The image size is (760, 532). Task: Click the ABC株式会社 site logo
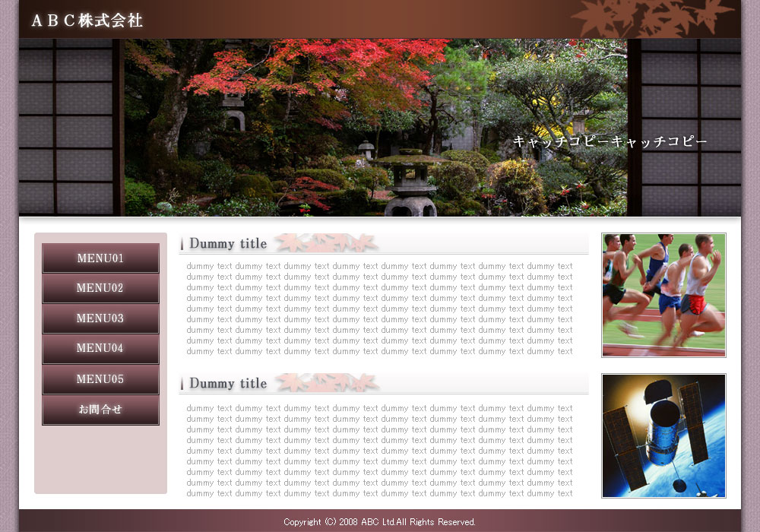tap(87, 21)
